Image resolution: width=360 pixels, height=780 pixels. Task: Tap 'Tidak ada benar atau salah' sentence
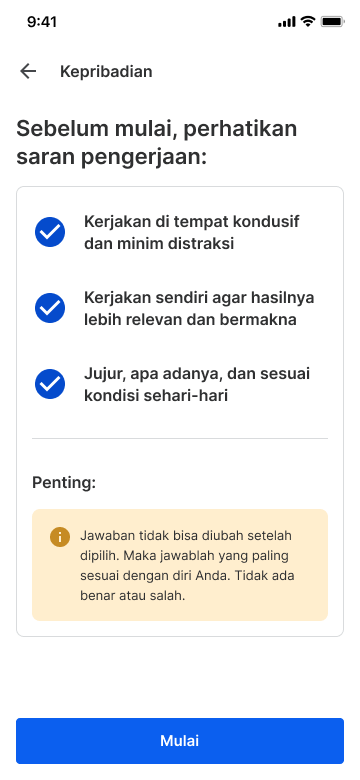click(187, 586)
